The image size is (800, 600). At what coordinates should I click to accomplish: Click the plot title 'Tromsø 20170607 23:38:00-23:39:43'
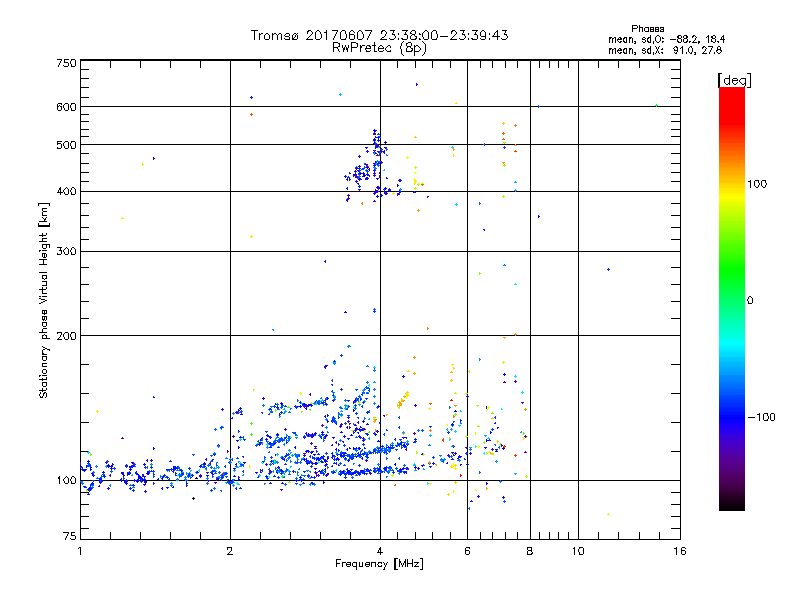coord(380,35)
